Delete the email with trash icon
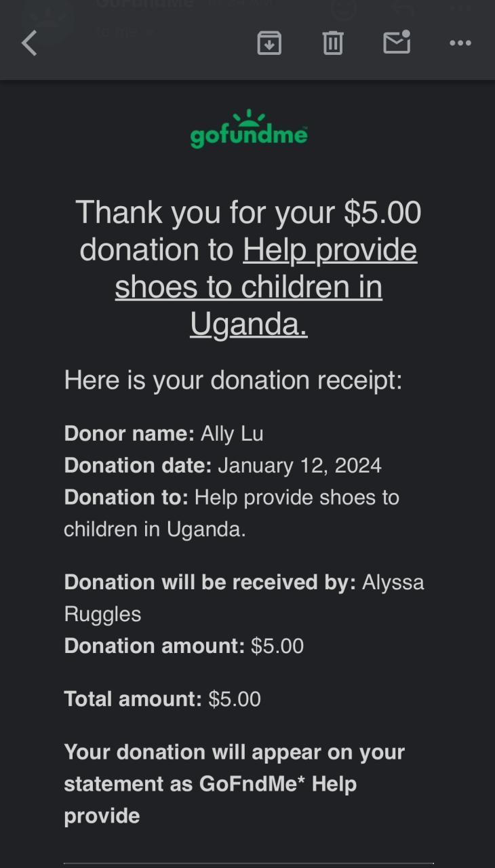The image size is (495, 868). (332, 43)
